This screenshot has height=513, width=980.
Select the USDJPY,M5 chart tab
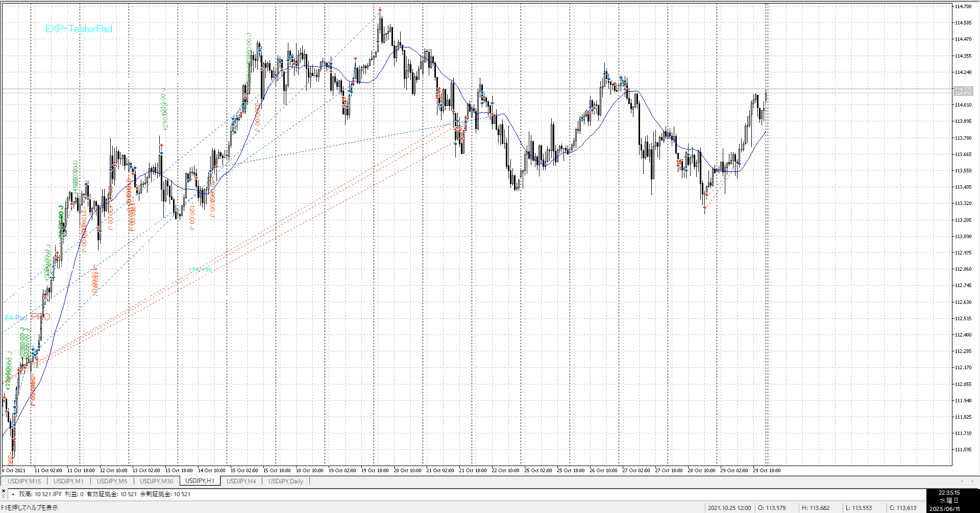coord(112,481)
